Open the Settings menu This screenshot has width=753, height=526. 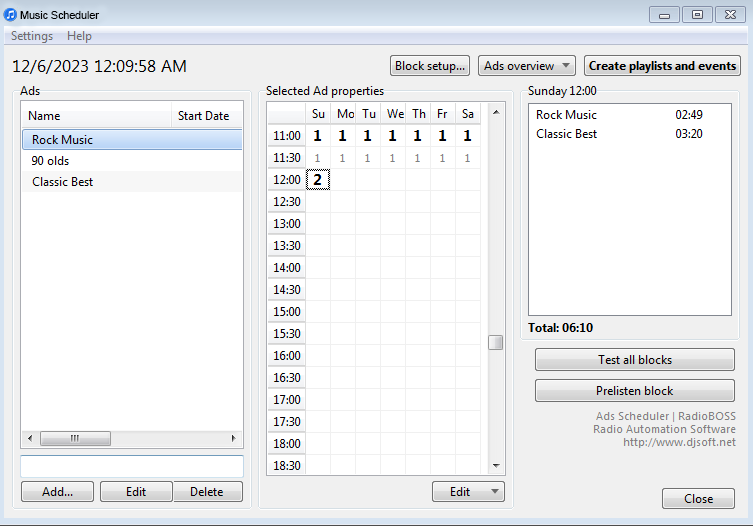[32, 36]
